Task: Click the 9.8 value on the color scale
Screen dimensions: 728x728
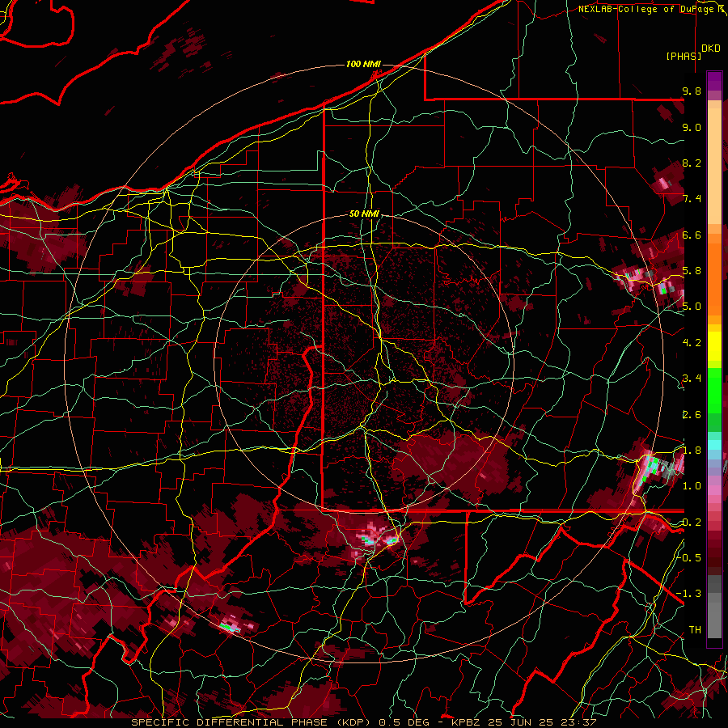Action: (x=692, y=91)
